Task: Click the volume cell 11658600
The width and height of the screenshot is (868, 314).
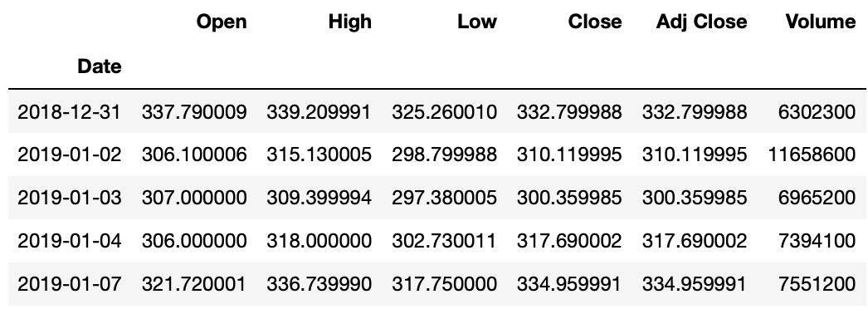Action: click(x=812, y=154)
